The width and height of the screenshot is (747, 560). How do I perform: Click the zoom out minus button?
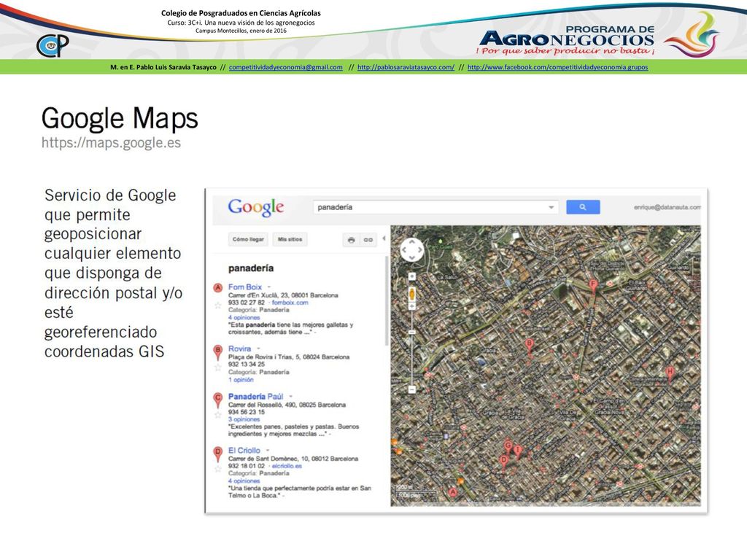tap(411, 389)
